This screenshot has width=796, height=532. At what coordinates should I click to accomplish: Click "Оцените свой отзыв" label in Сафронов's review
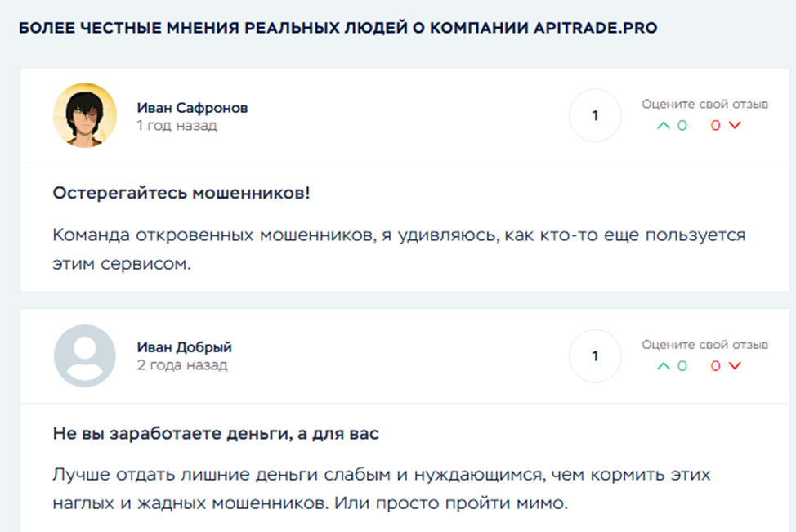click(x=704, y=105)
